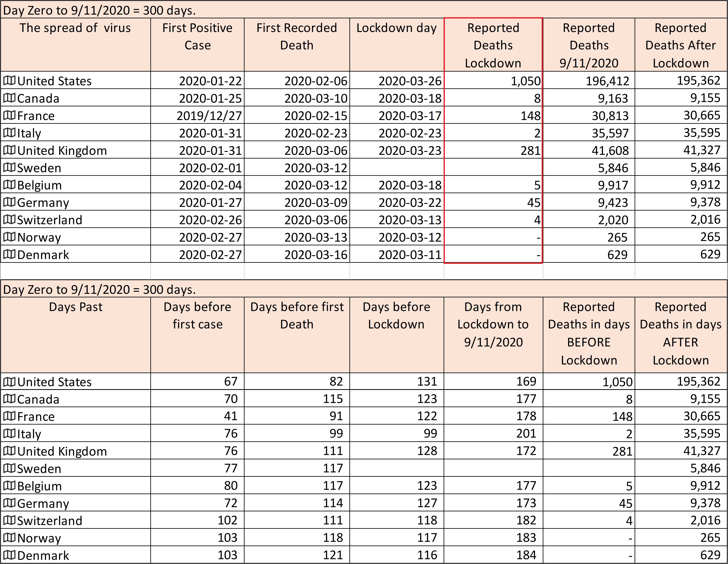
Task: Click the map icon beside Canada in Days Past table
Action: [9, 399]
